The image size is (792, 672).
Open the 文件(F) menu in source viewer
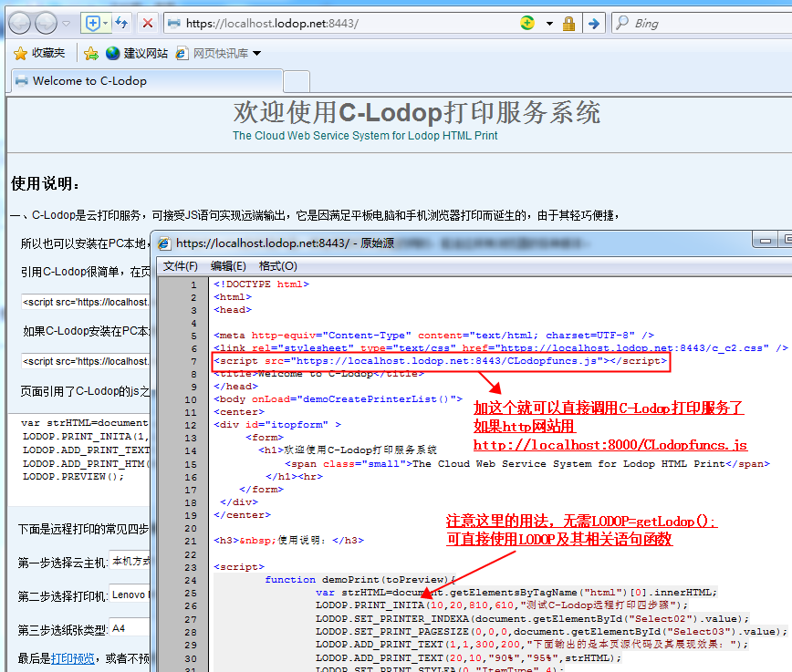[x=181, y=266]
